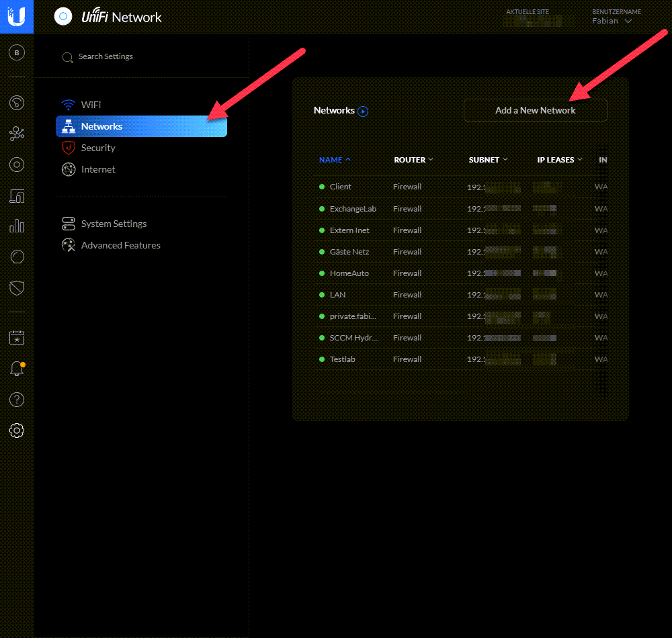
Task: Click the Security shield icon in settings menu
Action: 68,148
